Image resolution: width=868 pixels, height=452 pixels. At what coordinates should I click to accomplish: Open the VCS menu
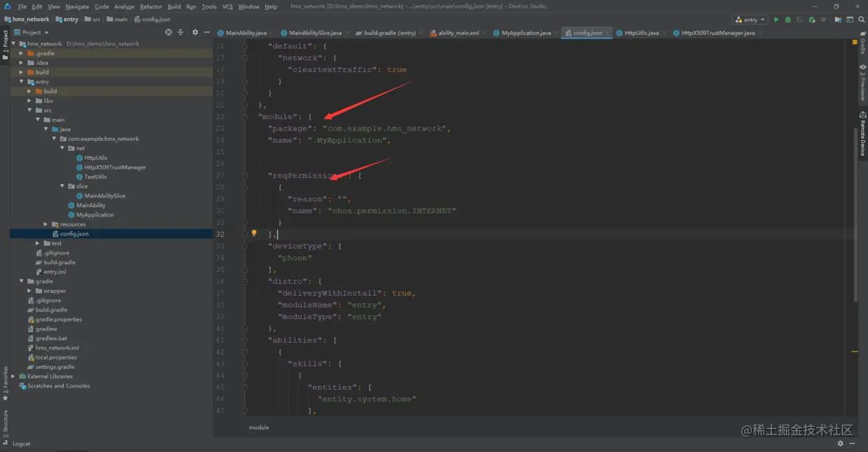tap(227, 6)
